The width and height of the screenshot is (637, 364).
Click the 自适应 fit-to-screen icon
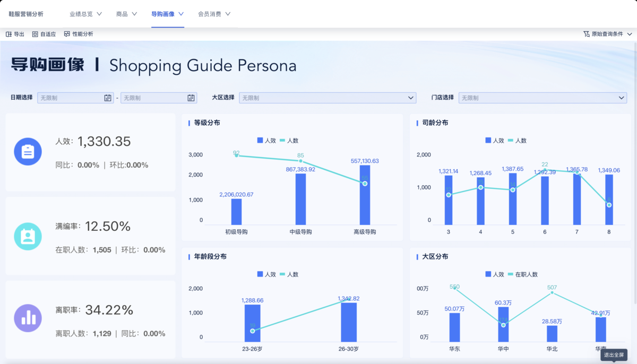coord(35,34)
